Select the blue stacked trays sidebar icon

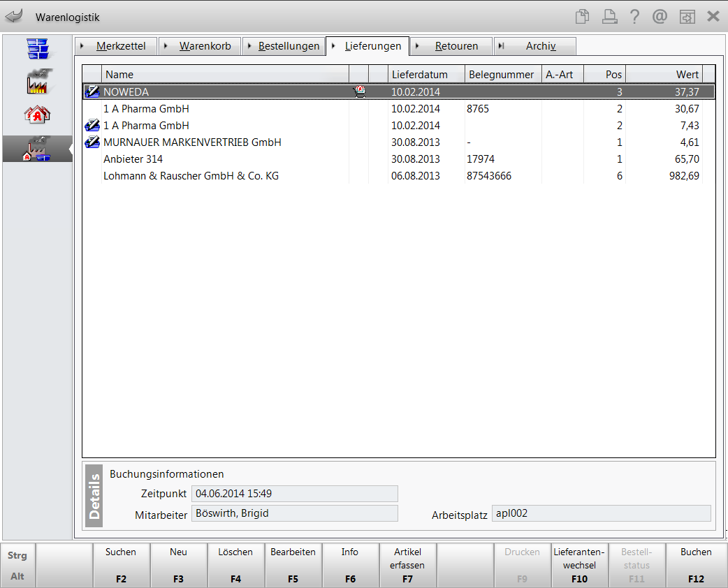38,49
